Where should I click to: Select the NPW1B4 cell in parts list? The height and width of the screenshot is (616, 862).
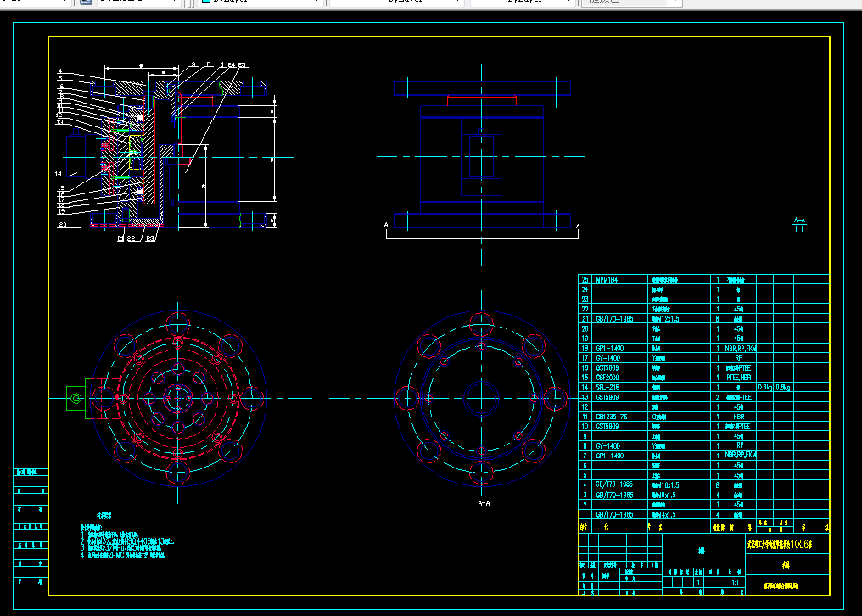point(607,279)
